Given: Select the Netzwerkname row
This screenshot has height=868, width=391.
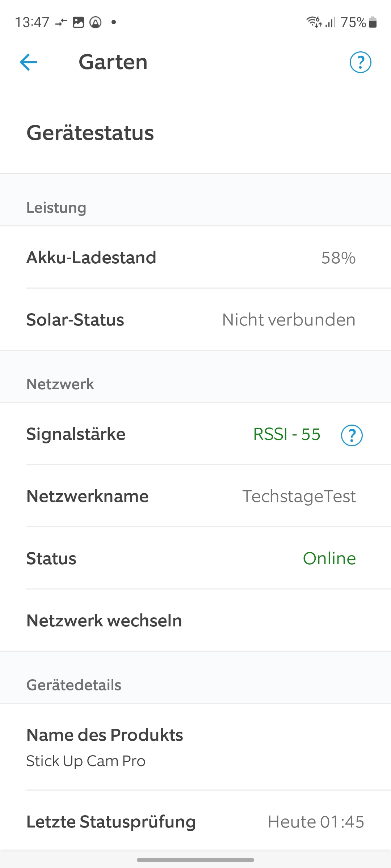Looking at the screenshot, I should 195,496.
